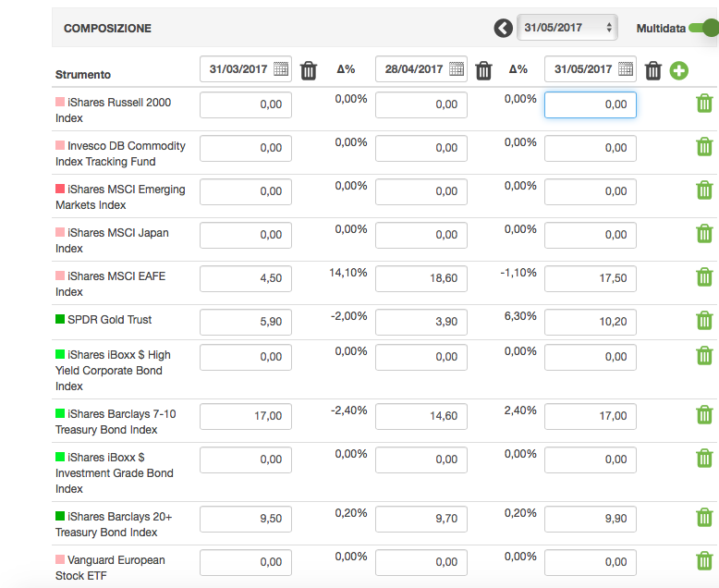The width and height of the screenshot is (719, 588).
Task: Click color swatch of iShares iBoxx $ High Yield
Action: tap(60, 354)
